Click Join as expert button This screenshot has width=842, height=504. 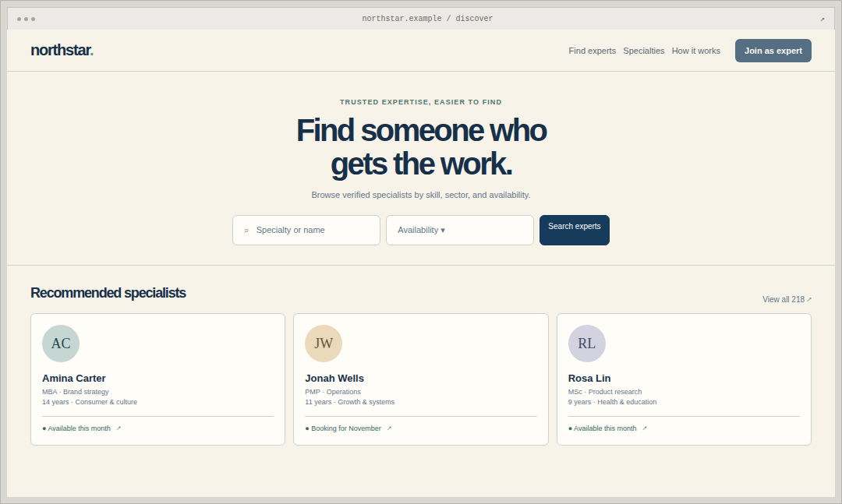click(x=773, y=51)
